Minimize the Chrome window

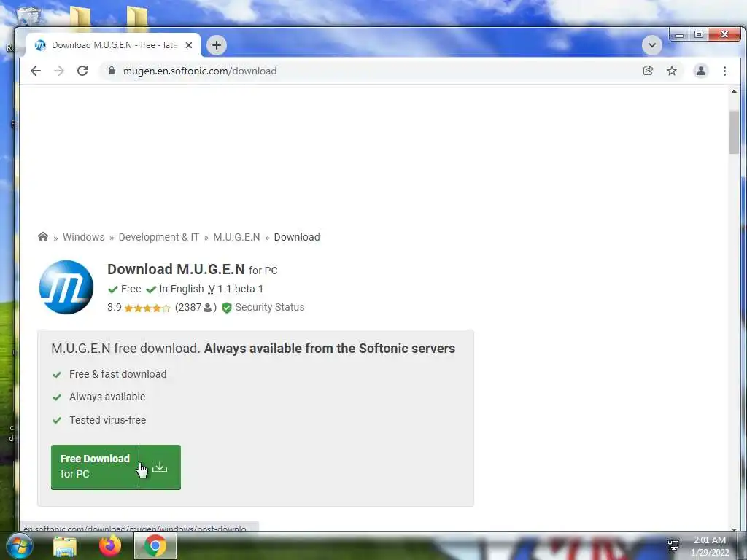click(x=679, y=34)
